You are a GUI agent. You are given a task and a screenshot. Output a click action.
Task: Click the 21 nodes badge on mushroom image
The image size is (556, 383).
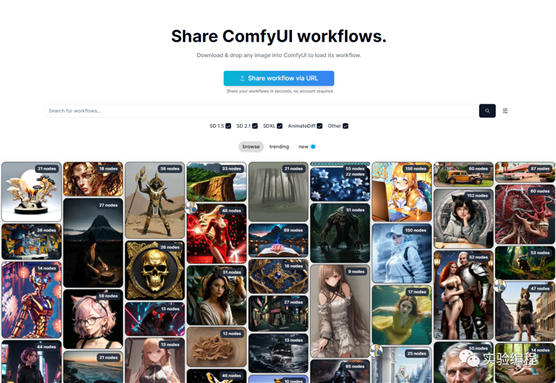[x=47, y=169]
